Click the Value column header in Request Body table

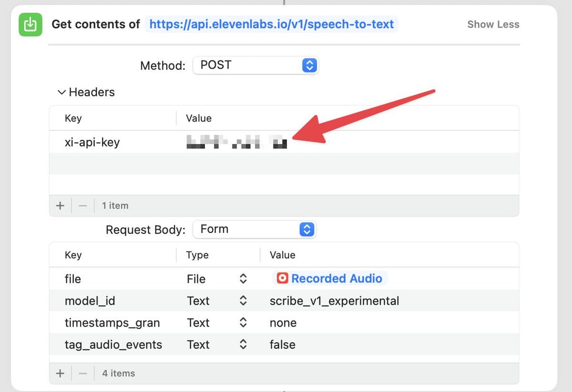[283, 255]
